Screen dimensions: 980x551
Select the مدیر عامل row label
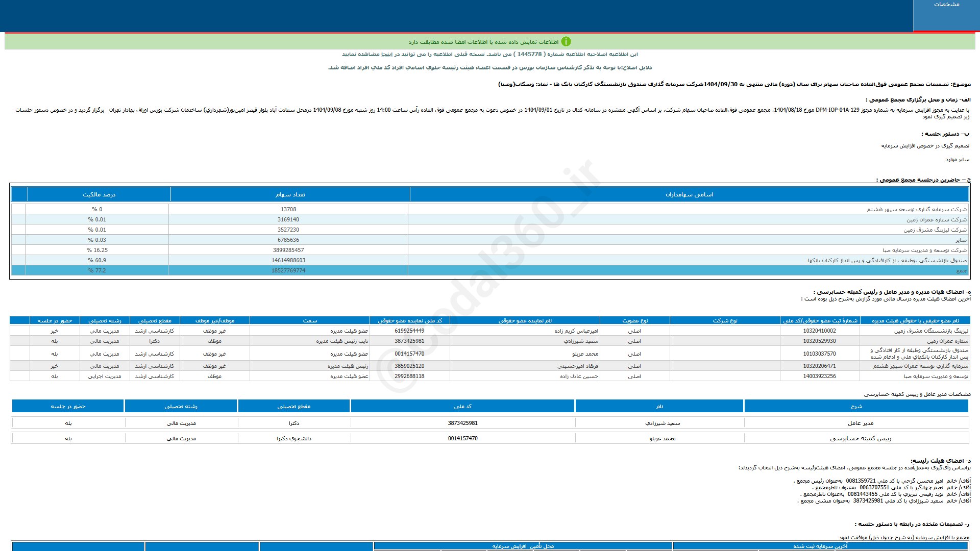tap(860, 423)
